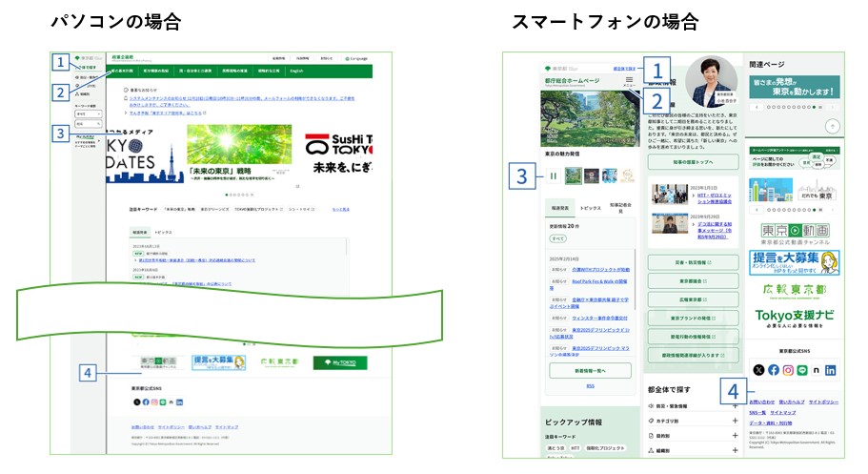Viewport: 868px width, 474px height.
Task: Open Tokyo支援ナビ banner
Action: 795,319
